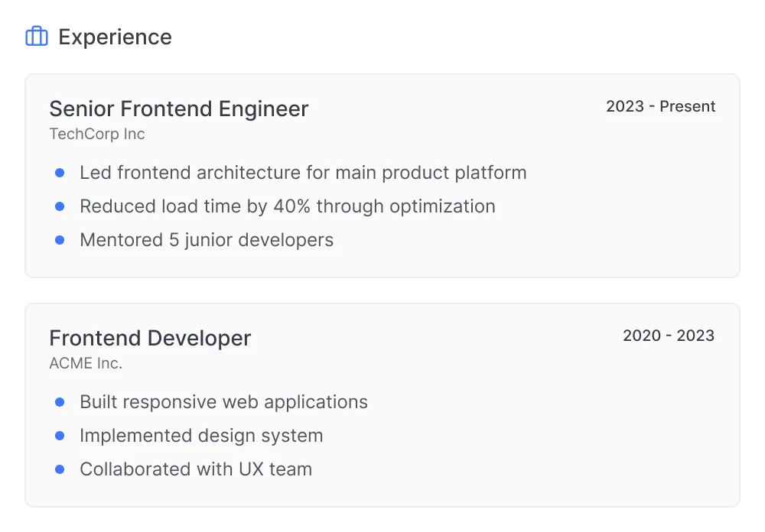The image size is (765, 532).
Task: Click the 2023 - Present date range
Action: pos(661,106)
